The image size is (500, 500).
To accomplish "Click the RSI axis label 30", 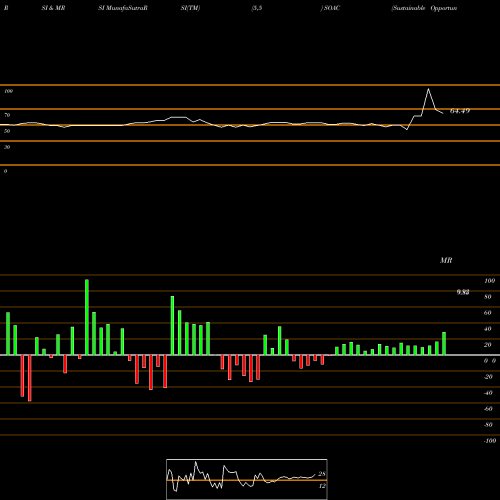I will (7, 147).
